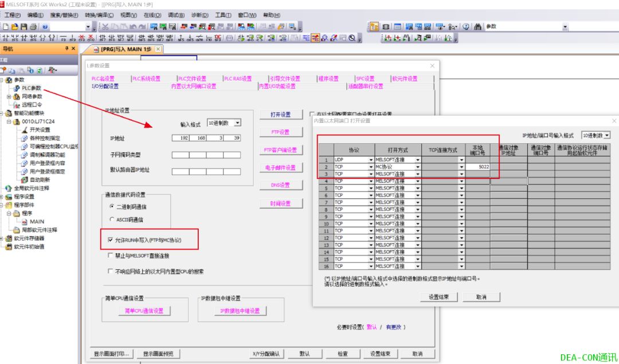The height and width of the screenshot is (364, 619).
Task: Click the binoculars find icon
Action: tap(477, 27)
